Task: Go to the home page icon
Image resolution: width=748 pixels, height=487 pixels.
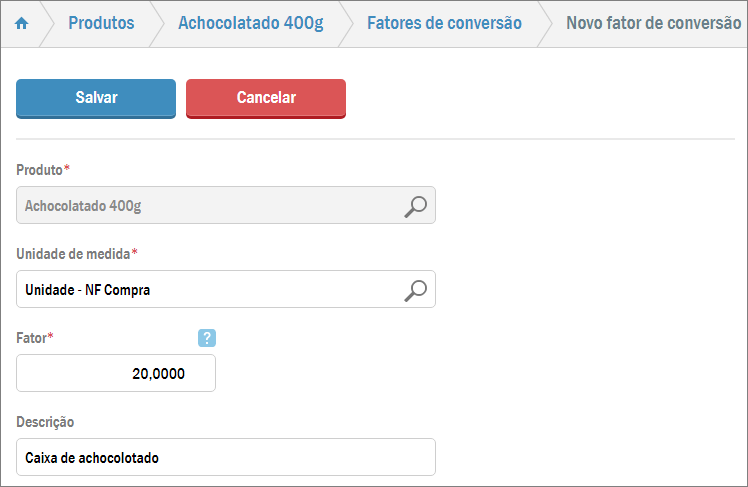Action: click(21, 23)
